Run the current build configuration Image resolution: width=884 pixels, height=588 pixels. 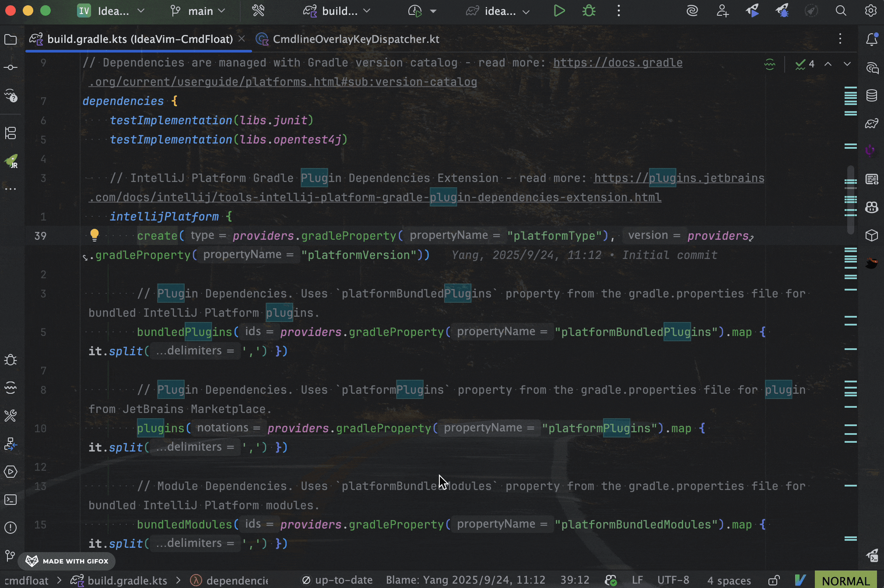point(559,10)
